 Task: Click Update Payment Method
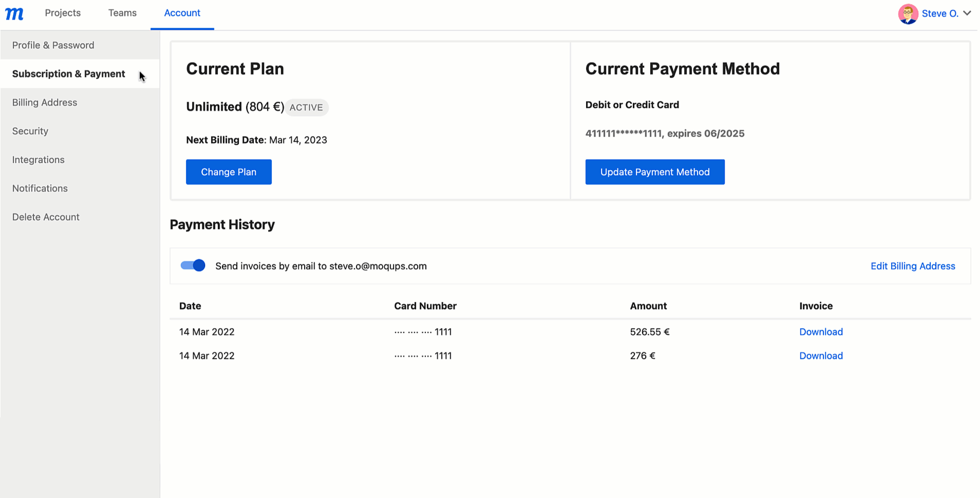click(x=654, y=172)
